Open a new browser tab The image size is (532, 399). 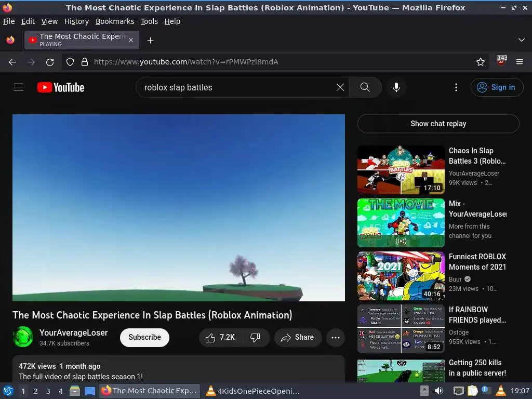(150, 41)
